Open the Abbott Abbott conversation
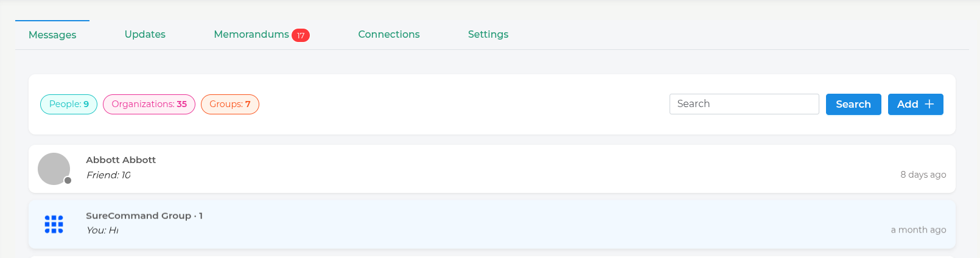This screenshot has width=980, height=258. pyautogui.click(x=492, y=169)
